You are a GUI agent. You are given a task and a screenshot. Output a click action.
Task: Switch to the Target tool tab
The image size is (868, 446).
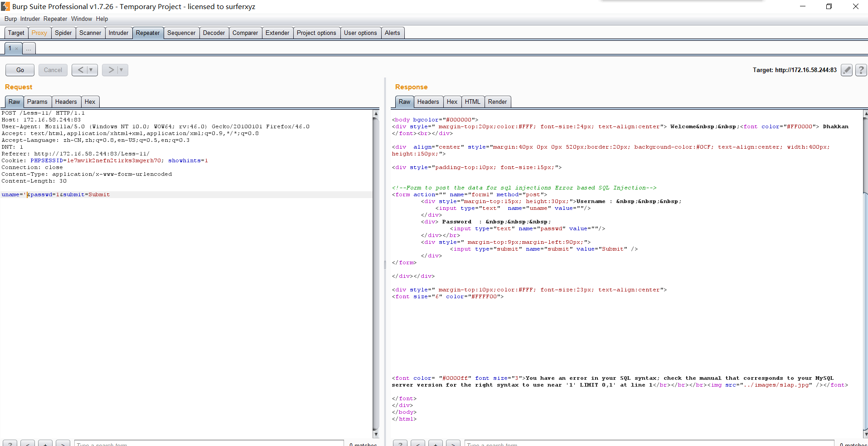point(16,33)
